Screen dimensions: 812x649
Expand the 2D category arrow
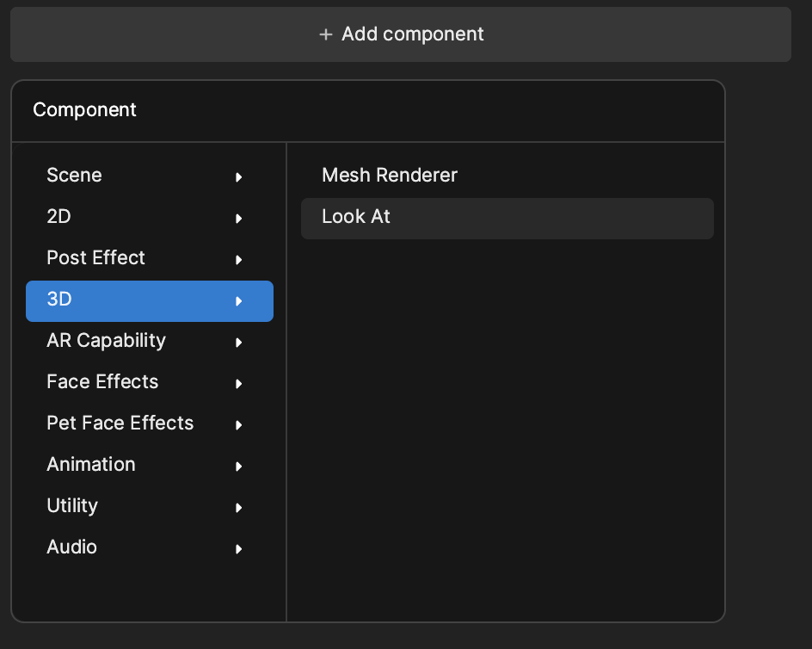pos(239,219)
